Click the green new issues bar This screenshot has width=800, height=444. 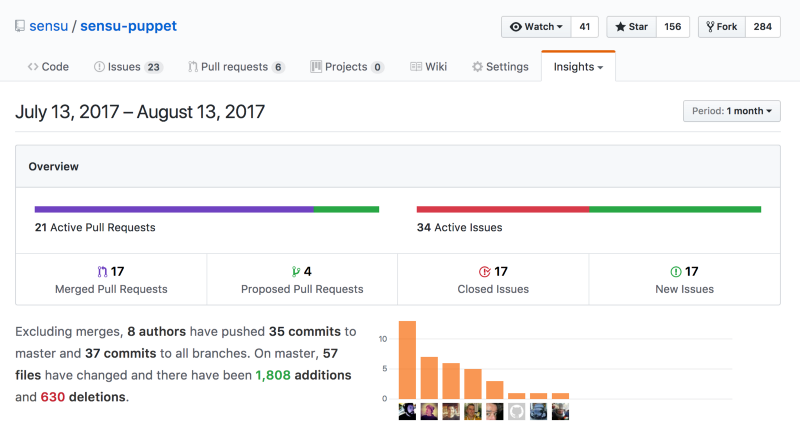pos(675,209)
